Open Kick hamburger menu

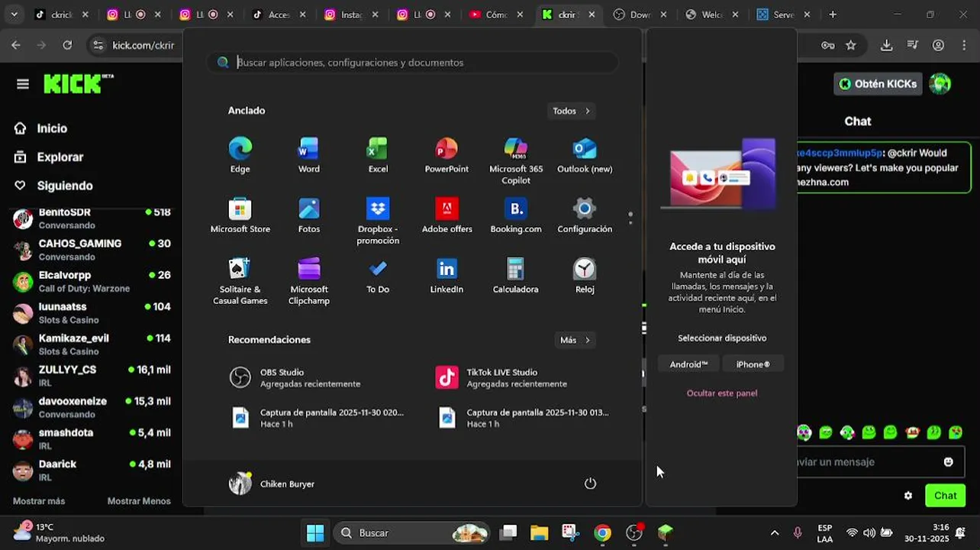coord(23,84)
